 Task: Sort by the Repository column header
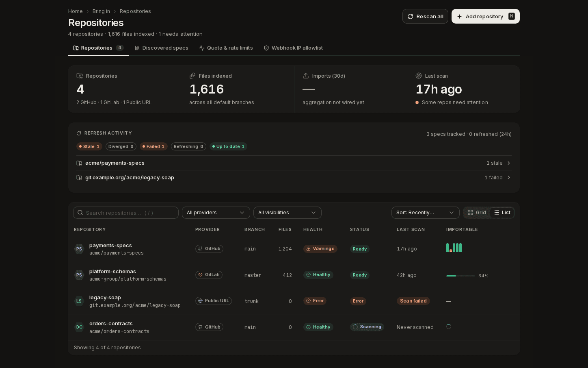[x=90, y=230]
